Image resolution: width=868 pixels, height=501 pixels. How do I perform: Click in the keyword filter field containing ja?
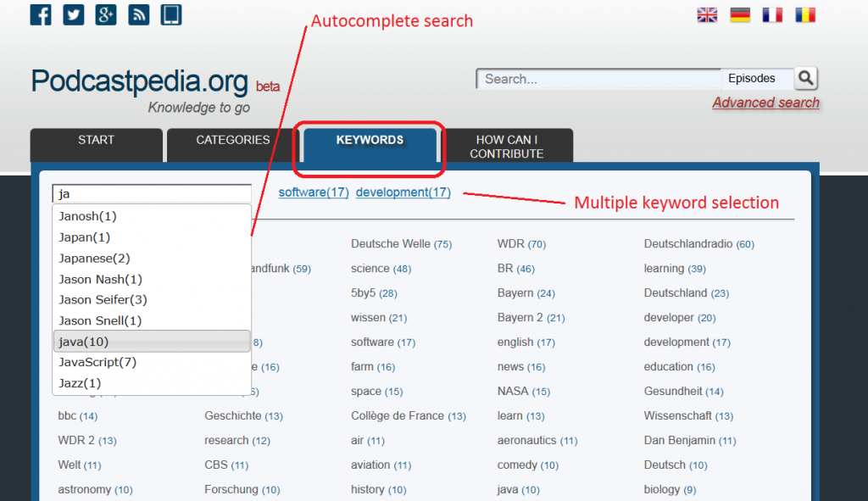(x=152, y=194)
